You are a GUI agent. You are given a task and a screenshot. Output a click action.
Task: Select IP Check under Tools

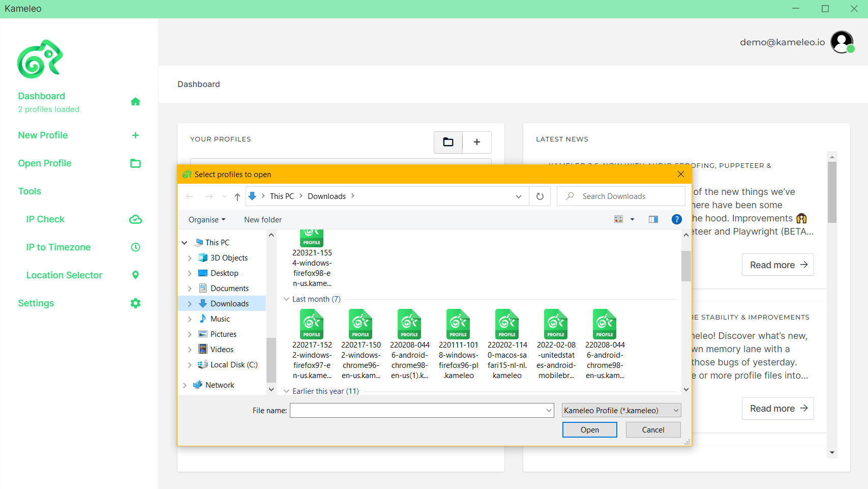pyautogui.click(x=45, y=219)
